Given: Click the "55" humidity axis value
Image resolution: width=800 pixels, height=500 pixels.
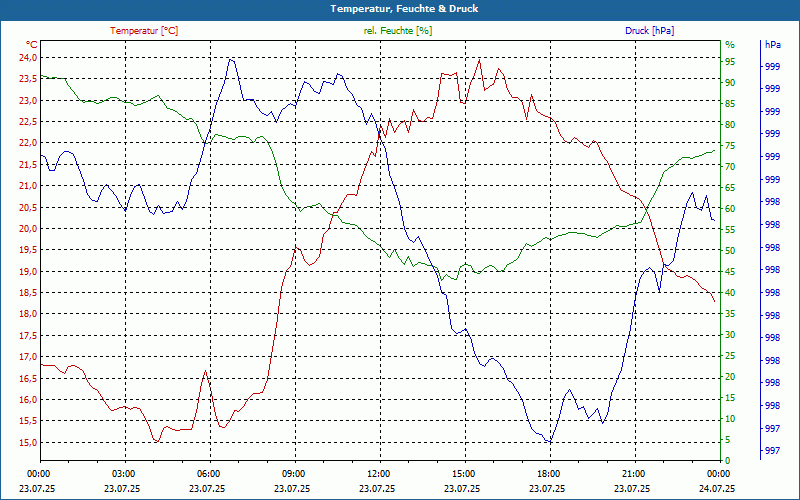Looking at the screenshot, I should pyautogui.click(x=730, y=230).
